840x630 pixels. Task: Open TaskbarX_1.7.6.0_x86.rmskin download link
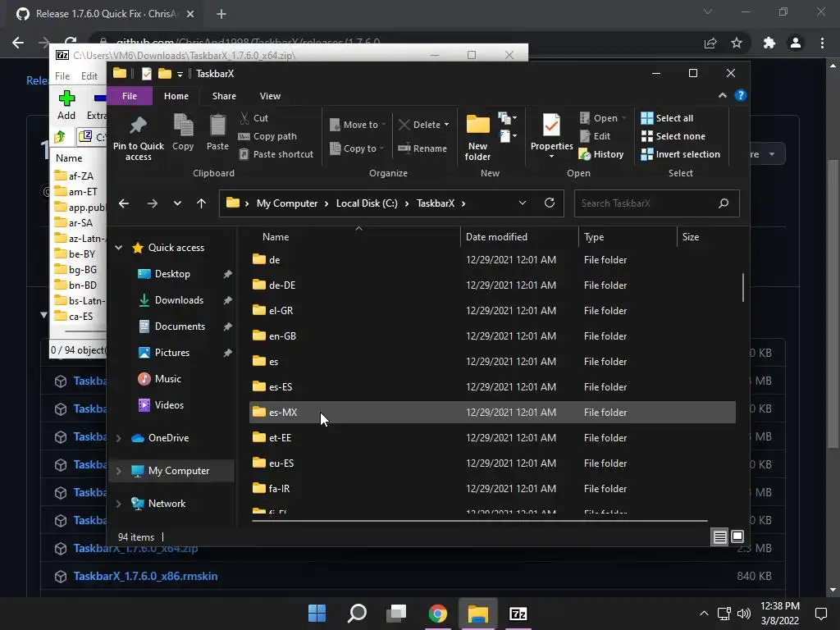[x=145, y=576]
